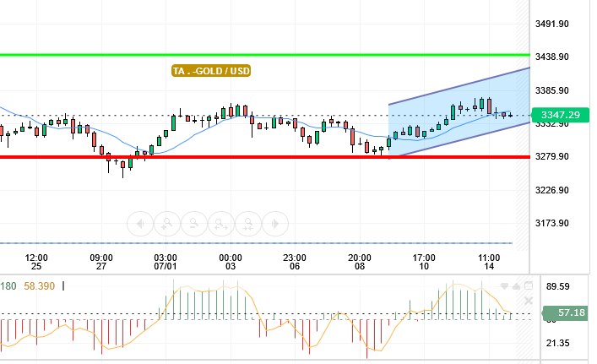
Task: Click the 17:00 10 time axis label
Action: point(424,262)
